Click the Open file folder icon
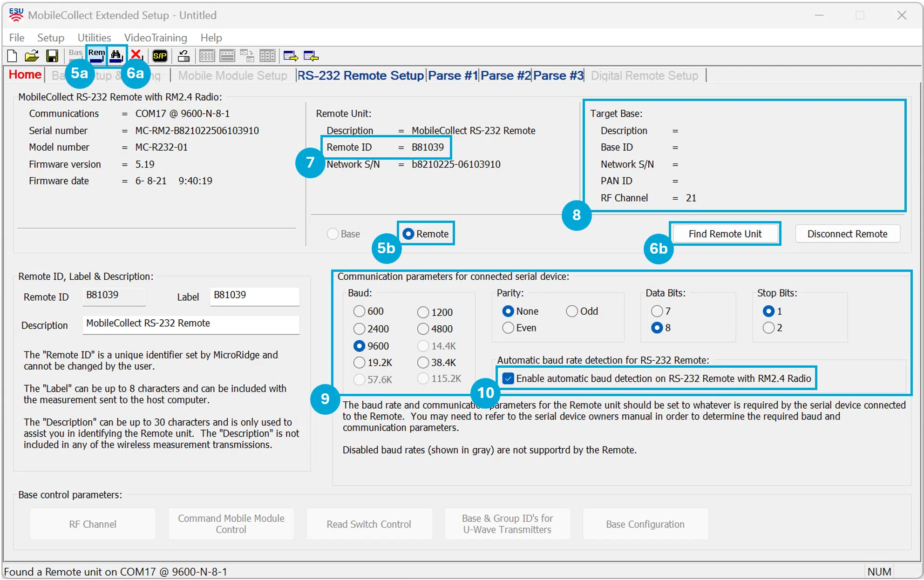This screenshot has width=924, height=580. [x=32, y=56]
